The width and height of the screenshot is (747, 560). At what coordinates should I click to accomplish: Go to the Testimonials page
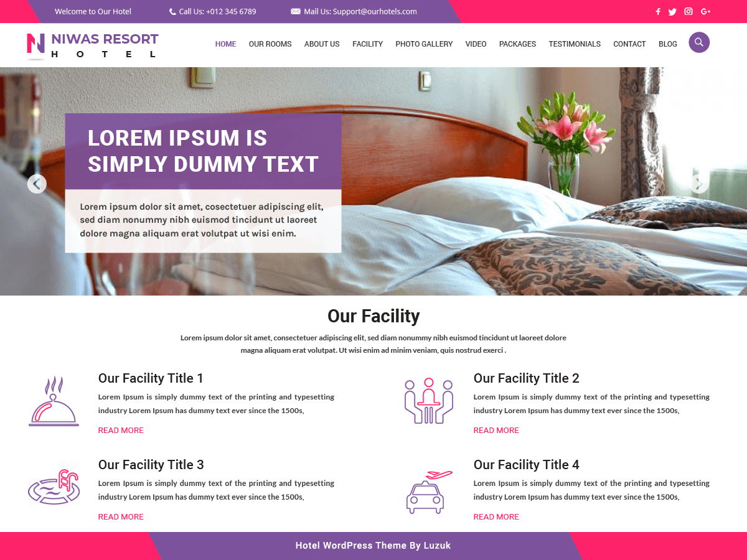pos(575,44)
